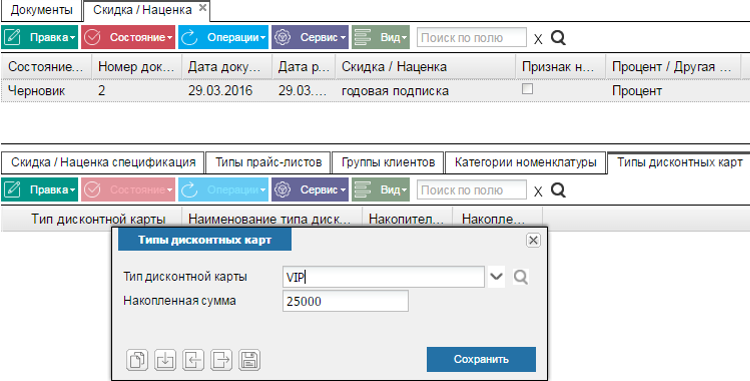Close the Типы дисконтных карт dialog
This screenshot has width=750, height=381.
click(533, 240)
